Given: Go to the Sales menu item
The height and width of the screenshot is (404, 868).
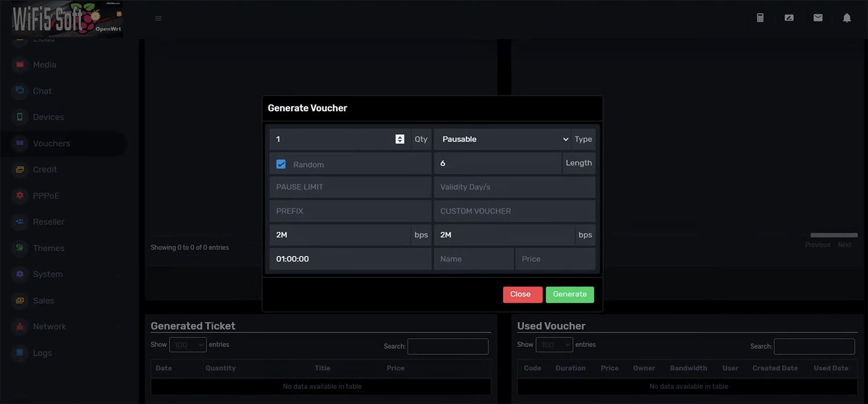Looking at the screenshot, I should tap(43, 300).
